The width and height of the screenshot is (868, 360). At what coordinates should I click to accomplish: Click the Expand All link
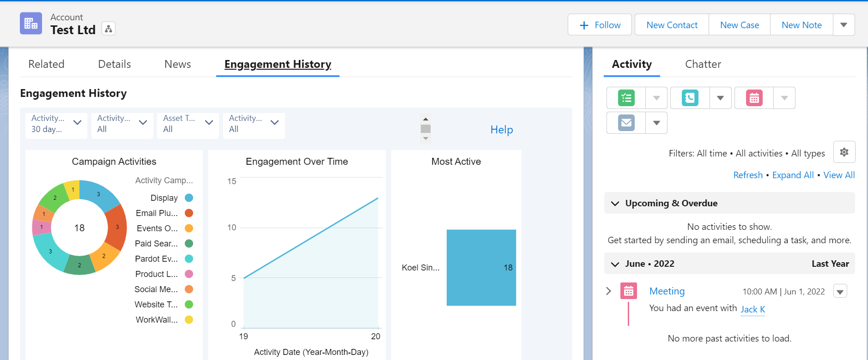tap(793, 175)
